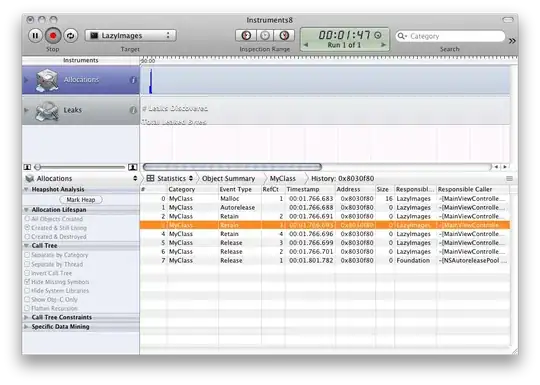Toggle Hide Missing Symbols checkbox
Viewport: 540px width, 385px height.
(x=27, y=282)
